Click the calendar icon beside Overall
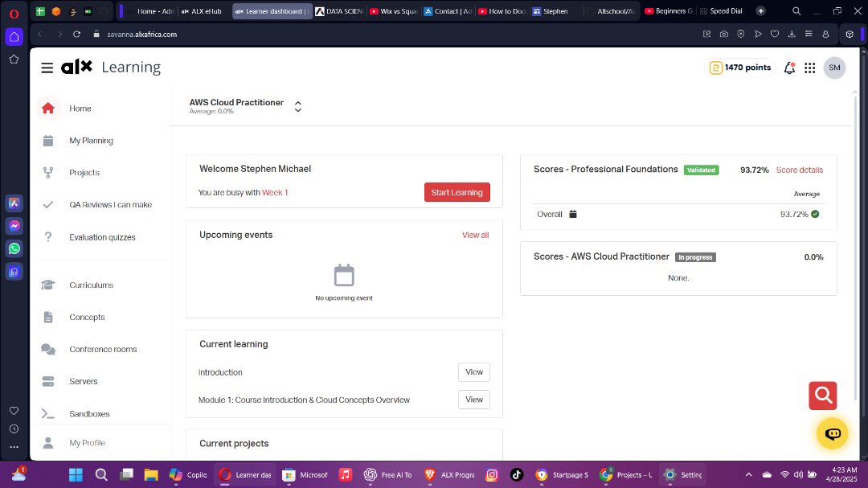Screen dimensions: 868x488 point(573,214)
